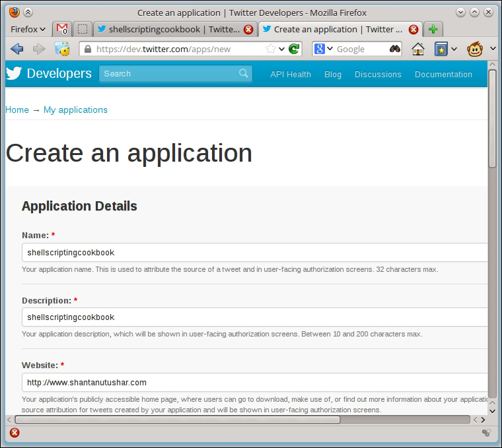
Task: Open API Health page
Action: coord(291,74)
